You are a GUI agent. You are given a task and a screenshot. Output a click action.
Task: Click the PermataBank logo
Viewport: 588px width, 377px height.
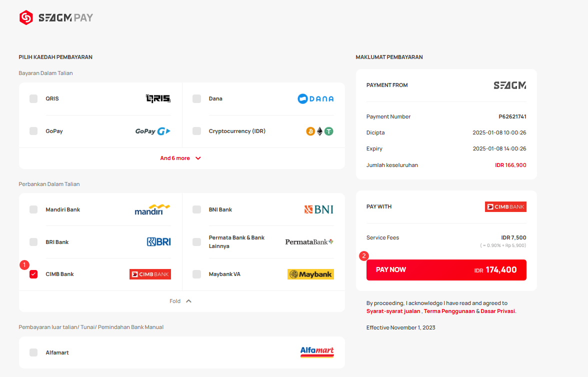(309, 242)
